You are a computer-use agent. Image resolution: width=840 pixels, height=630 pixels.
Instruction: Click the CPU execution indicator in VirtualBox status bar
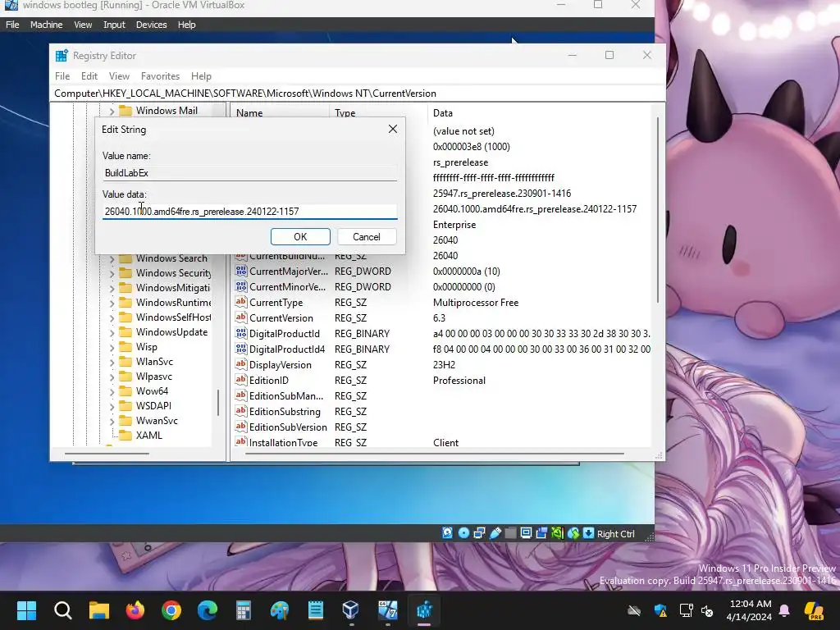click(x=558, y=533)
